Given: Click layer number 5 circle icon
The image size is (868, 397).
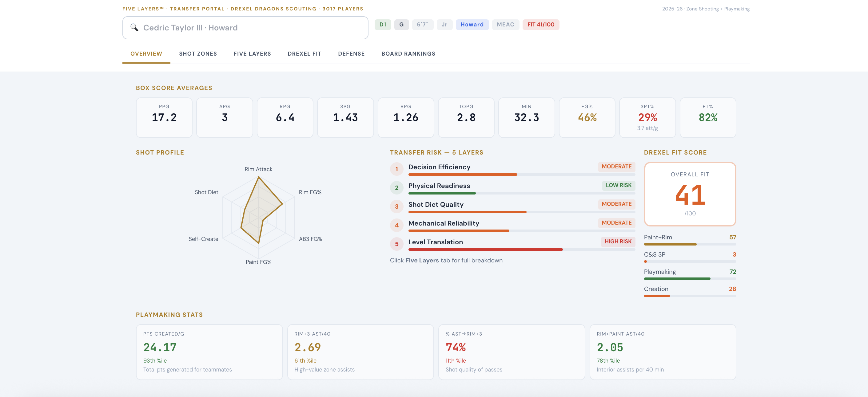Looking at the screenshot, I should (x=396, y=244).
